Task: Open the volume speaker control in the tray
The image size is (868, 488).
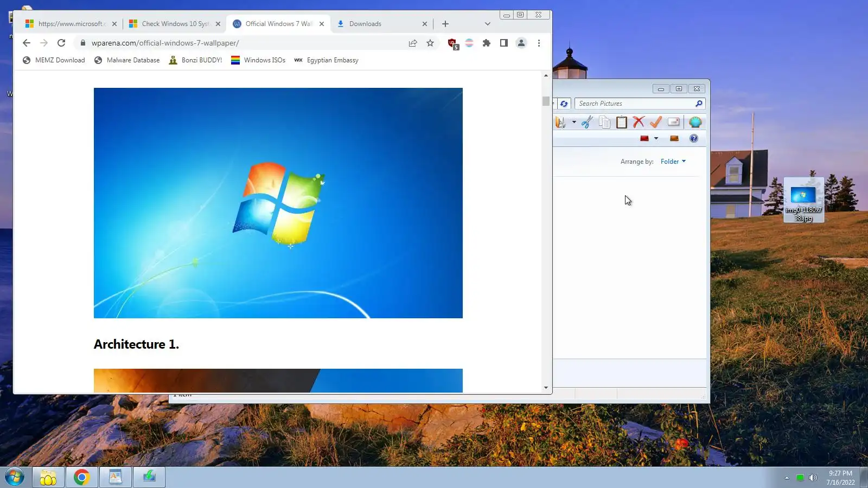Action: [x=813, y=478]
